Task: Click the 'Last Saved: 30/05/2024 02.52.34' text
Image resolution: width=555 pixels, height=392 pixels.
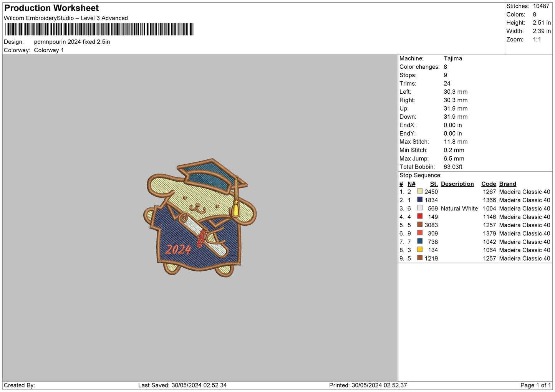Action: (182, 385)
